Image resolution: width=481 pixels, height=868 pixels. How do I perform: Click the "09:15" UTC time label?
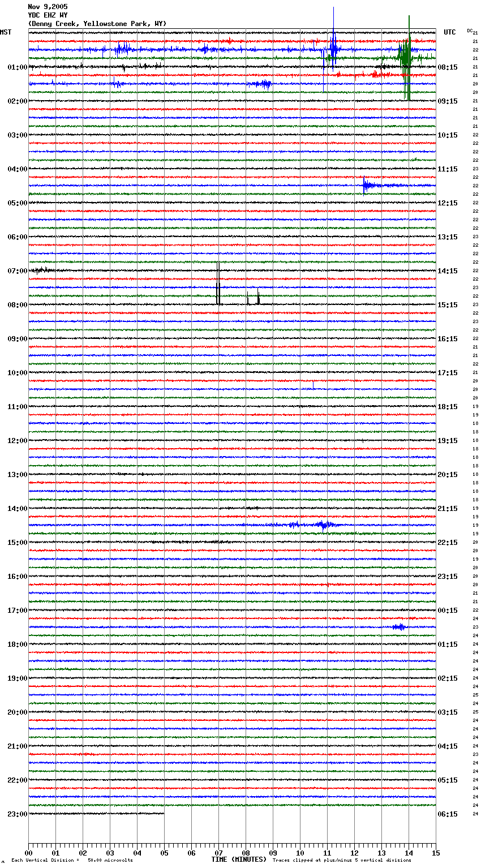coord(448,101)
